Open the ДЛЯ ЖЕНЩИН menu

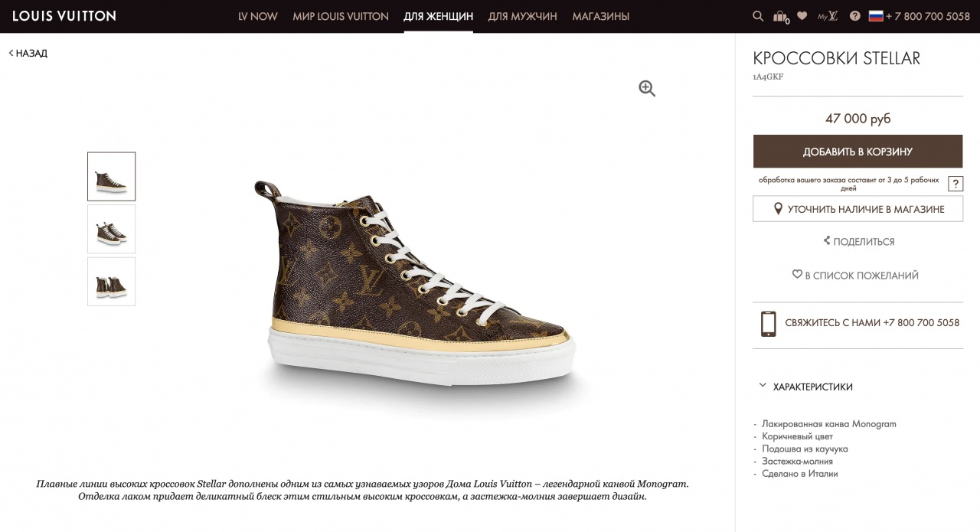click(x=438, y=16)
